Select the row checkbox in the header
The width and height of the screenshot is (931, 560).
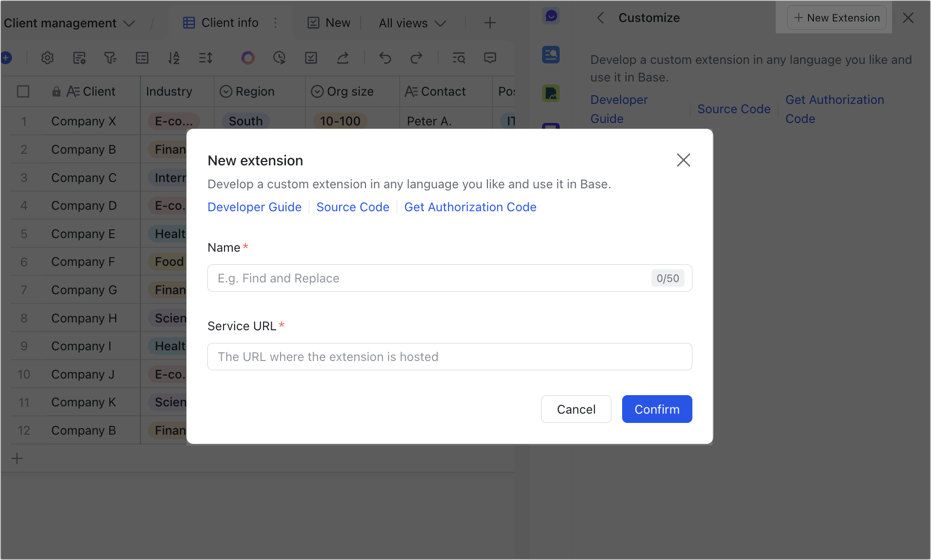coord(23,91)
